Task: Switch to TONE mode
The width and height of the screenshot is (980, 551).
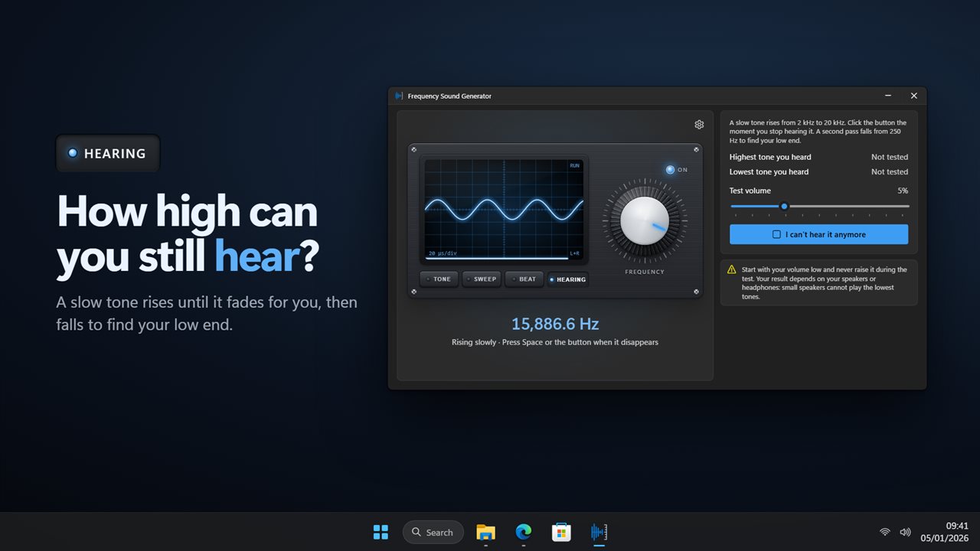Action: pyautogui.click(x=439, y=279)
